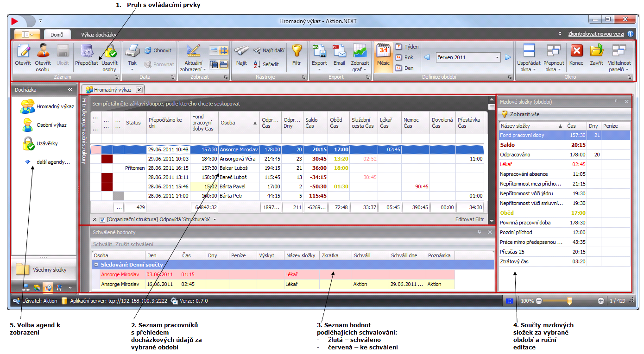Select Rok period mode
The image size is (644, 354).
(404, 57)
